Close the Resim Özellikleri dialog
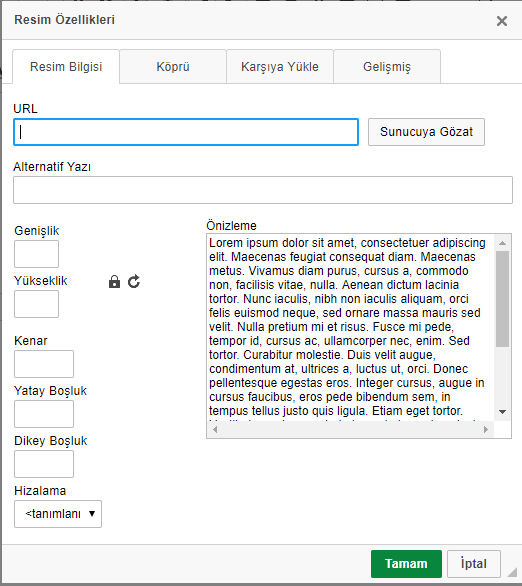522x586 pixels. [502, 21]
